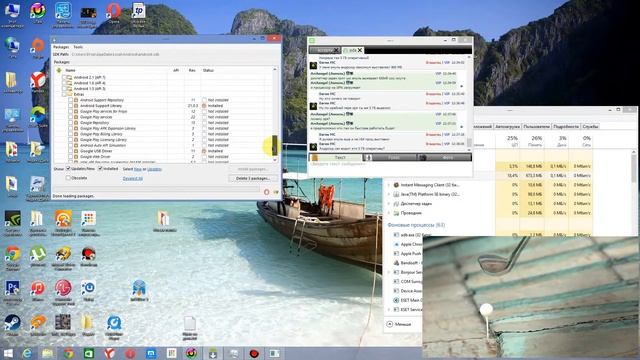The image size is (640, 360).
Task: Tick the Google USB Driver checkbox
Action: (x=70, y=151)
